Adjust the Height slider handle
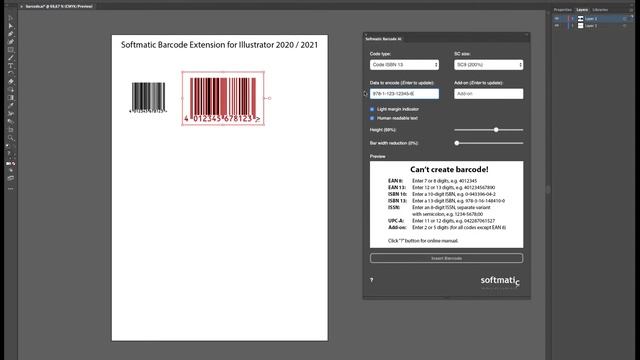 (496, 130)
